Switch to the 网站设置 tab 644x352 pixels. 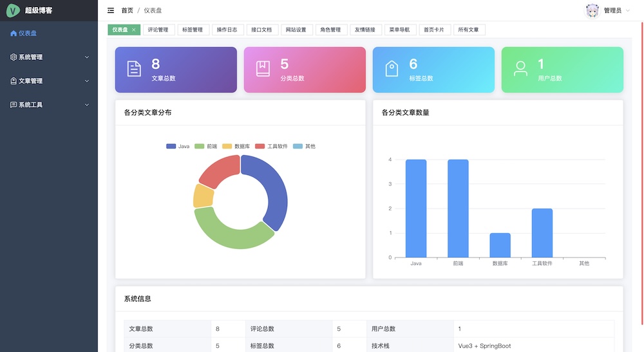click(x=296, y=30)
